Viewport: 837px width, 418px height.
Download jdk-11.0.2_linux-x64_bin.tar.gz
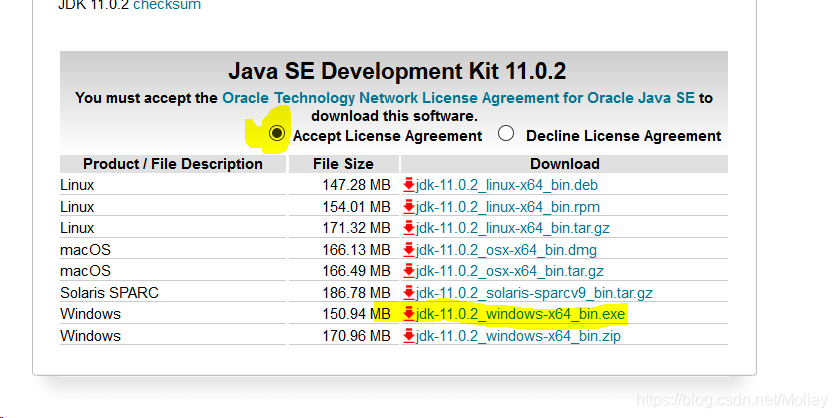pos(512,228)
